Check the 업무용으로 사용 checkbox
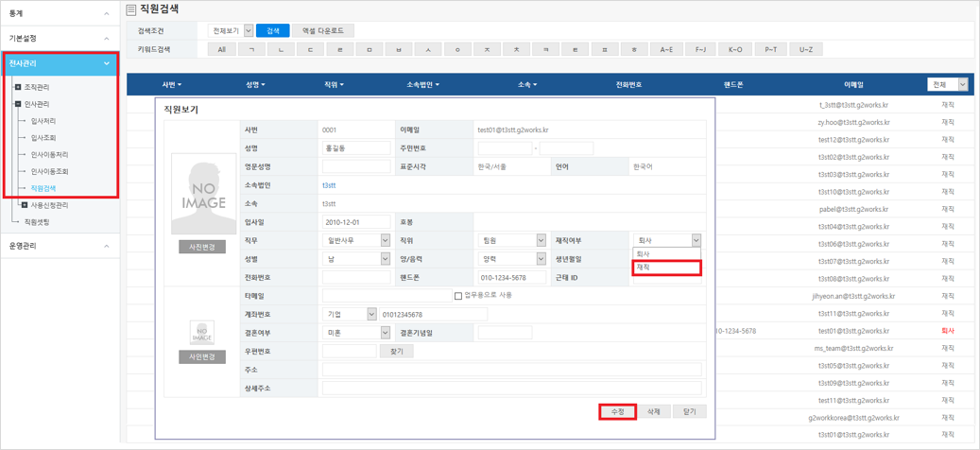Viewport: 980px width, 450px height. (458, 296)
